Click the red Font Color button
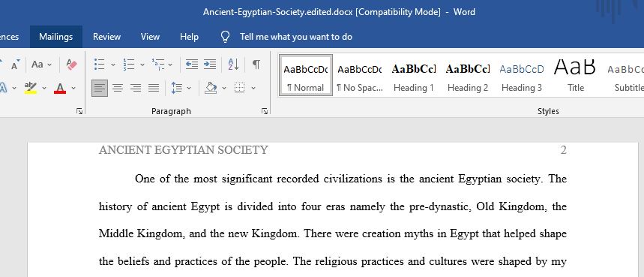The image size is (644, 277). tap(60, 88)
